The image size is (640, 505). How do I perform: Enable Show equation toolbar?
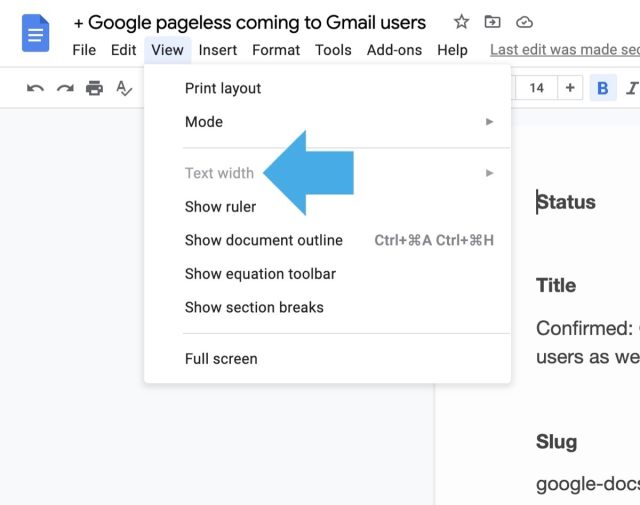tap(260, 274)
